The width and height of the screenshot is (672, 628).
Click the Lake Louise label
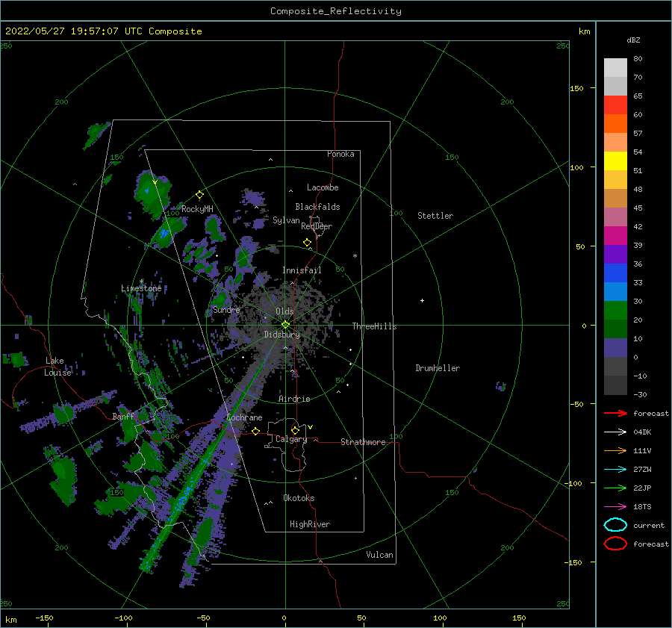point(58,367)
